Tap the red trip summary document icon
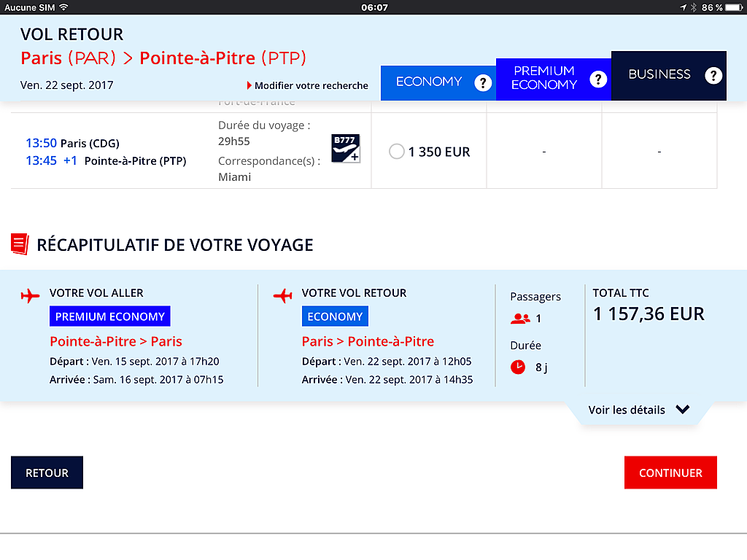 (x=20, y=244)
